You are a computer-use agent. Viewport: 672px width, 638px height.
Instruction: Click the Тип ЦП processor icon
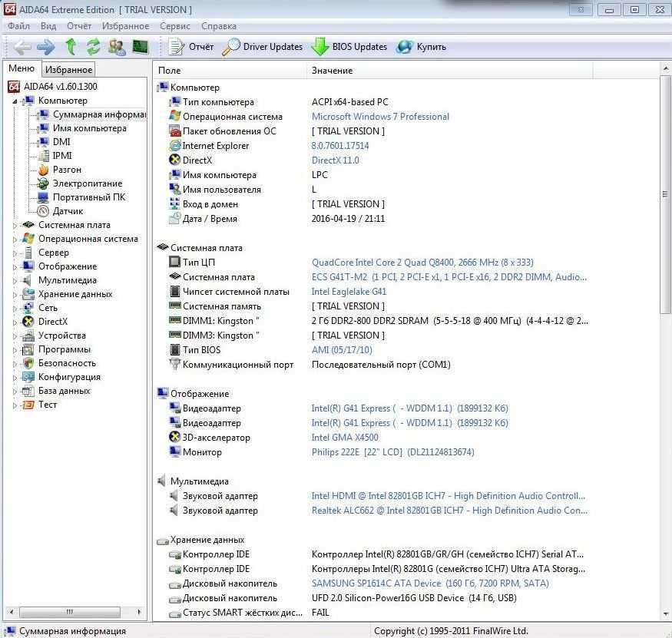pos(174,262)
